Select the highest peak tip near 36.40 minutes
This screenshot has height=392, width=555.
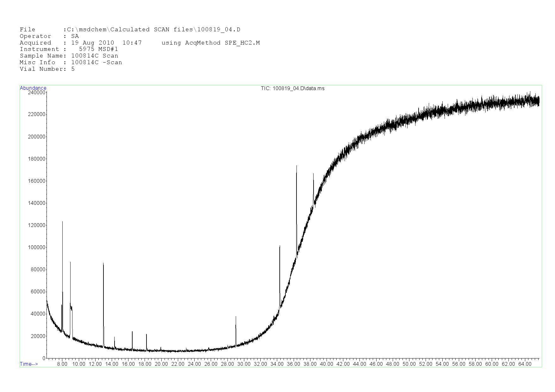(296, 166)
